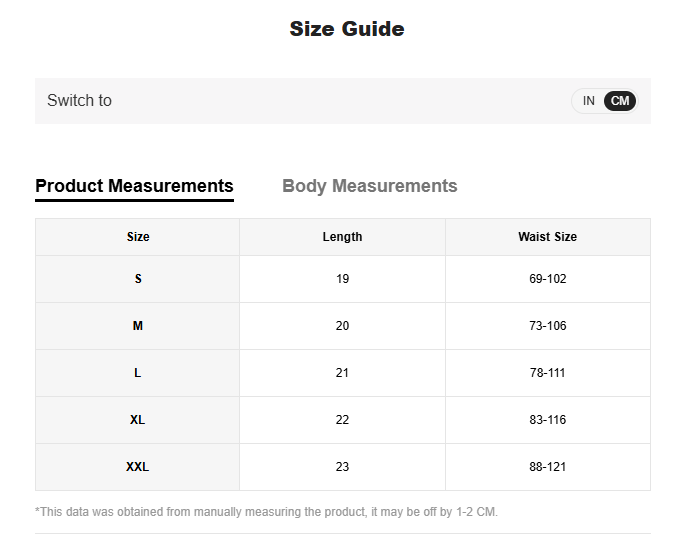The height and width of the screenshot is (536, 684).
Task: Open the Product Measurements tab
Action: click(134, 186)
